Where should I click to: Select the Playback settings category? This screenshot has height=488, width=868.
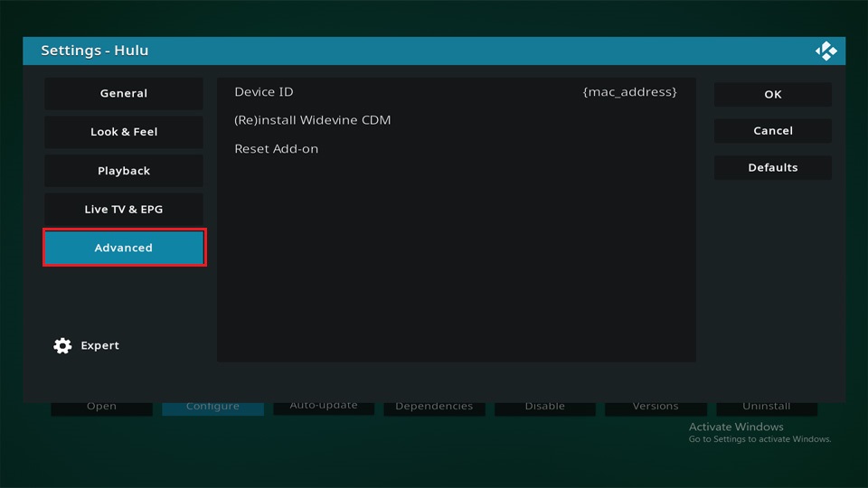tap(124, 171)
